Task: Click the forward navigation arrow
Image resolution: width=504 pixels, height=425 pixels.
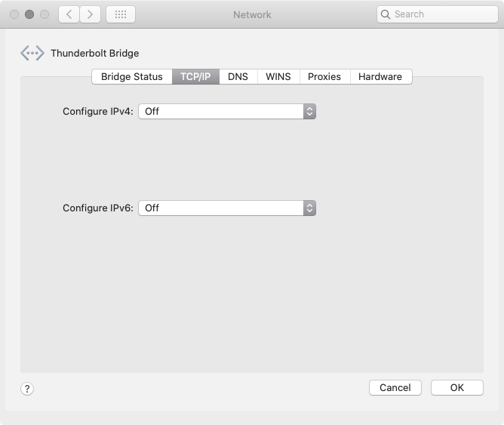Action: (91, 14)
